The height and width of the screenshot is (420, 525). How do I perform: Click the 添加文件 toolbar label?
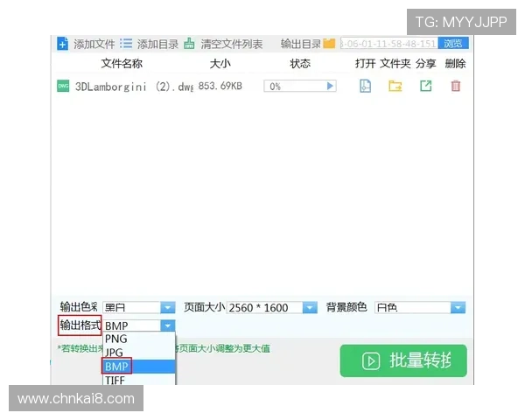[94, 44]
